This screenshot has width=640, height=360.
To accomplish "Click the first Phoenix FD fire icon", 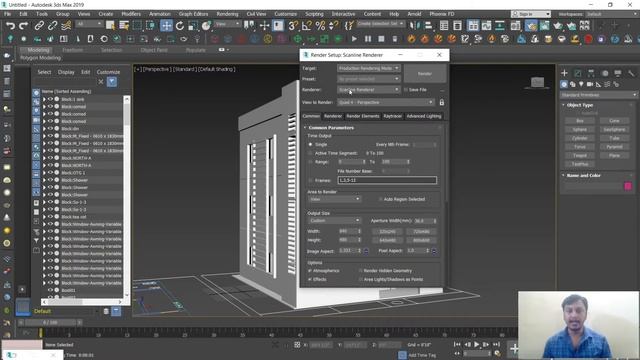I will pos(411,39).
